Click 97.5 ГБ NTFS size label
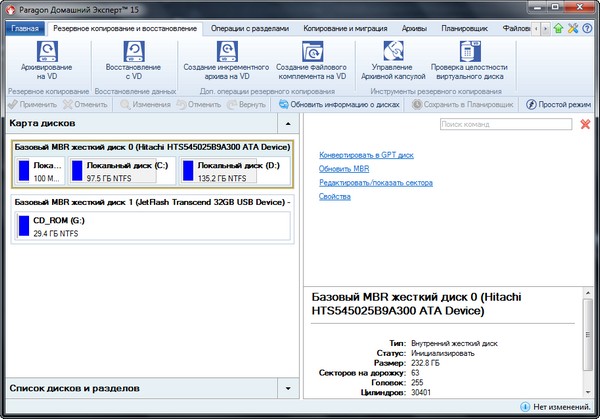The height and width of the screenshot is (419, 600). (109, 178)
